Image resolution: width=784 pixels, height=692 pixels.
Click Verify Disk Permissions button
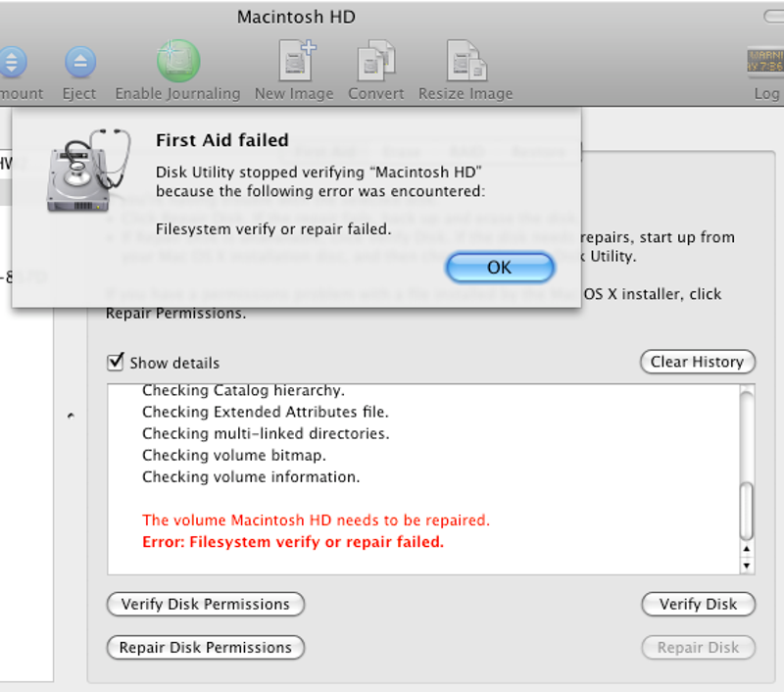tap(205, 604)
